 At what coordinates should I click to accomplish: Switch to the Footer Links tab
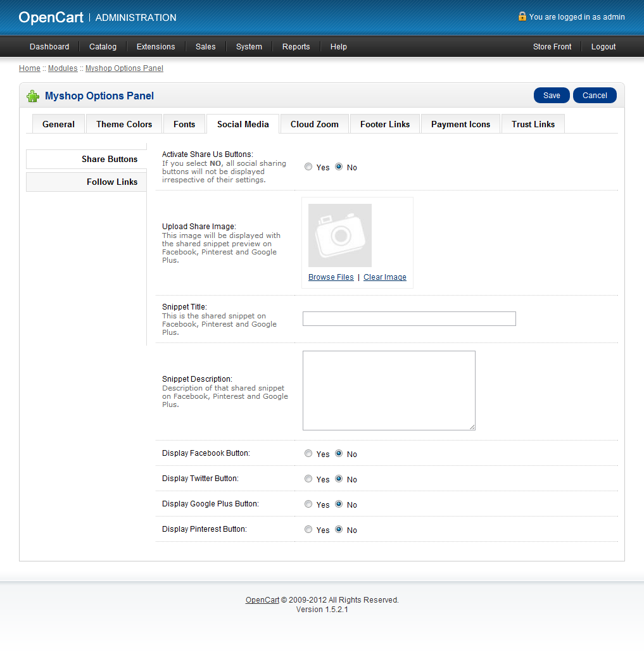[385, 124]
